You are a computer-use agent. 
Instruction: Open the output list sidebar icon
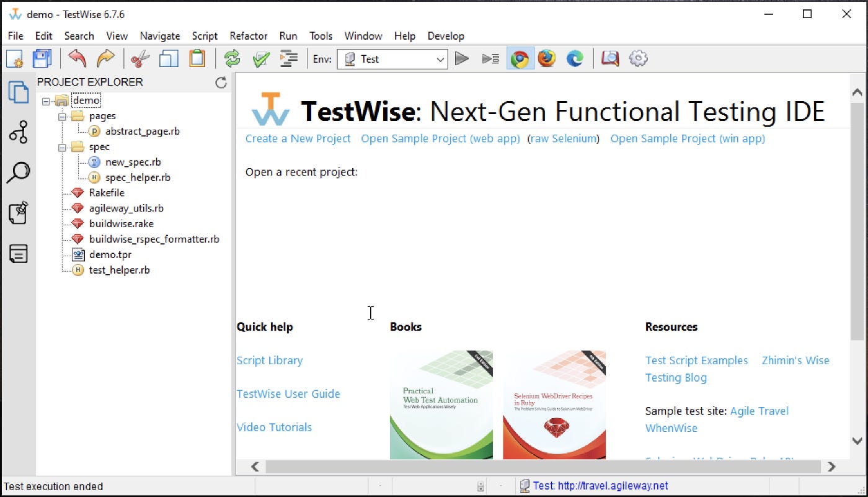[18, 253]
